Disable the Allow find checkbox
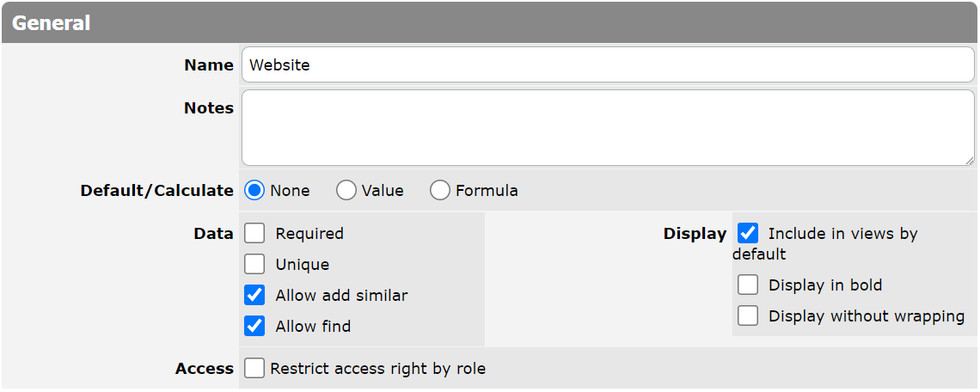 [254, 327]
